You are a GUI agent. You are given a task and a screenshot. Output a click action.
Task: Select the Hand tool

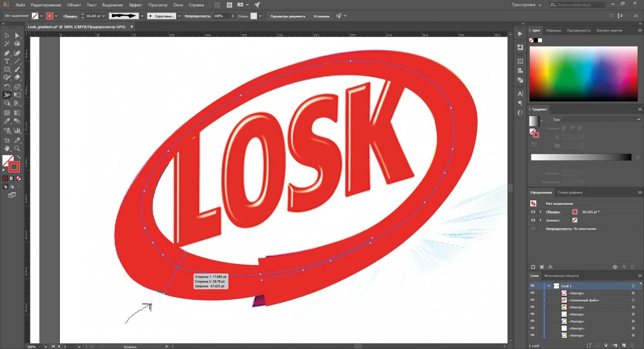click(x=7, y=148)
